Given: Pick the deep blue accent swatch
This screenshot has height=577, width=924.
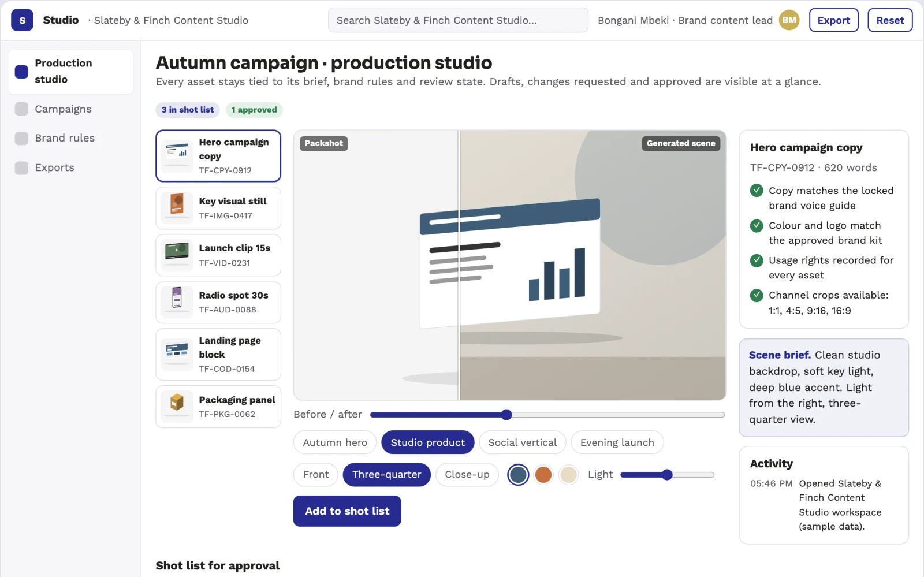Looking at the screenshot, I should (x=518, y=475).
